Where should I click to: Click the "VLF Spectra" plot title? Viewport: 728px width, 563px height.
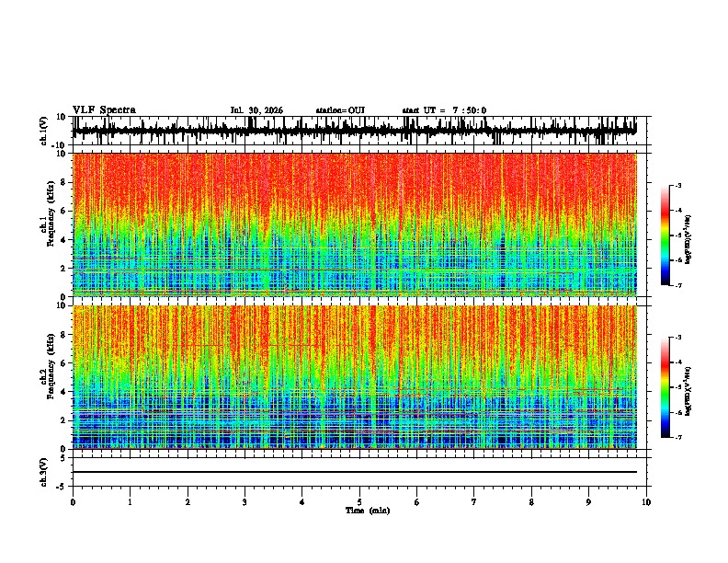click(104, 110)
